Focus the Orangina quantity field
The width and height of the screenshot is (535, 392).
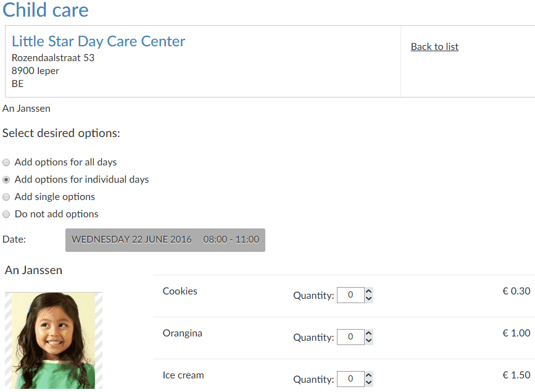pos(350,337)
